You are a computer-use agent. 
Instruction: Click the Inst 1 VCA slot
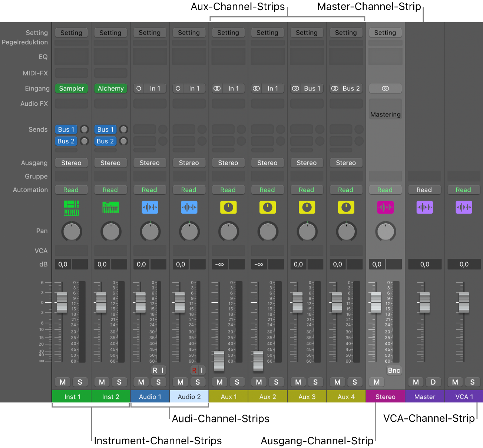click(x=72, y=250)
